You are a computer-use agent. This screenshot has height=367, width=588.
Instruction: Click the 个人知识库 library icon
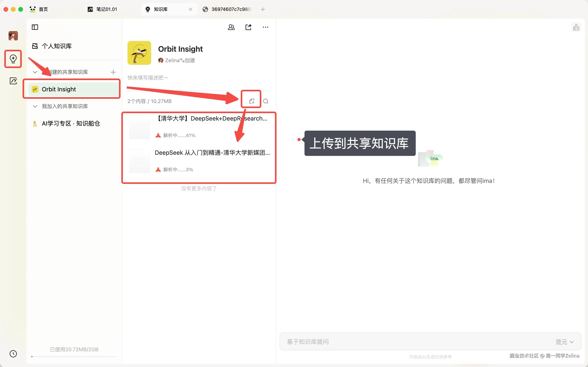[35, 46]
